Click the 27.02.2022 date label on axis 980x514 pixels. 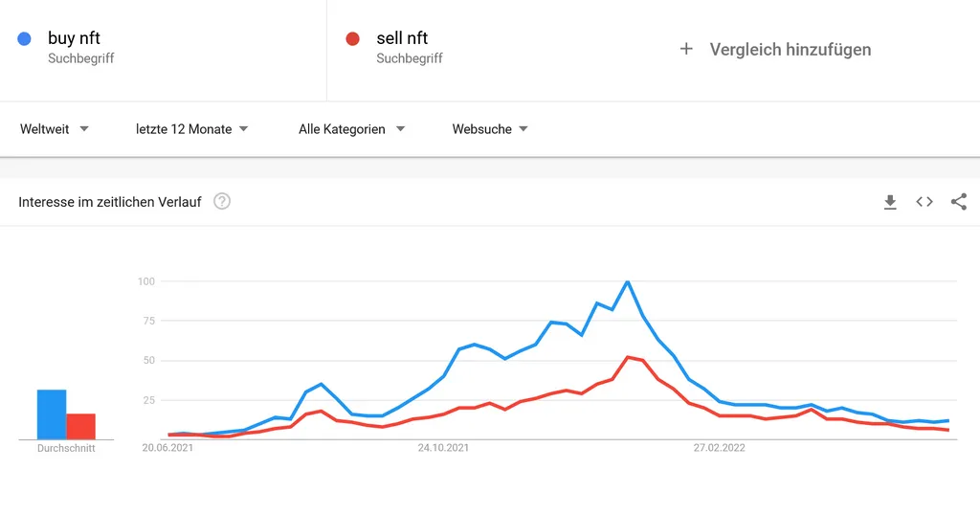[x=720, y=447]
